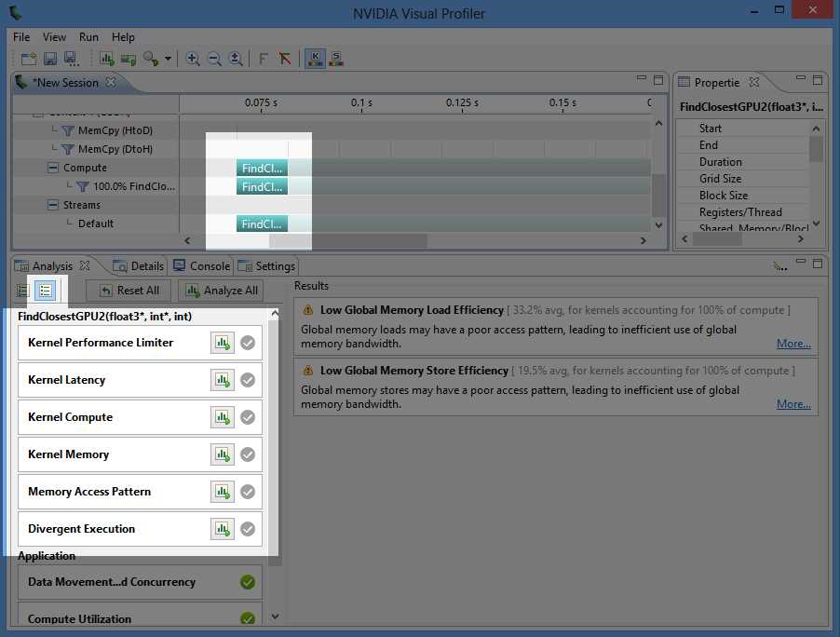Run Kernel Memory analysis
The width and height of the screenshot is (840, 637).
click(223, 454)
